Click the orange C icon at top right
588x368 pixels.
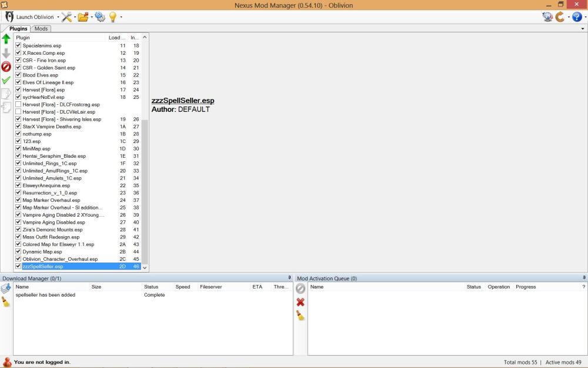point(560,17)
